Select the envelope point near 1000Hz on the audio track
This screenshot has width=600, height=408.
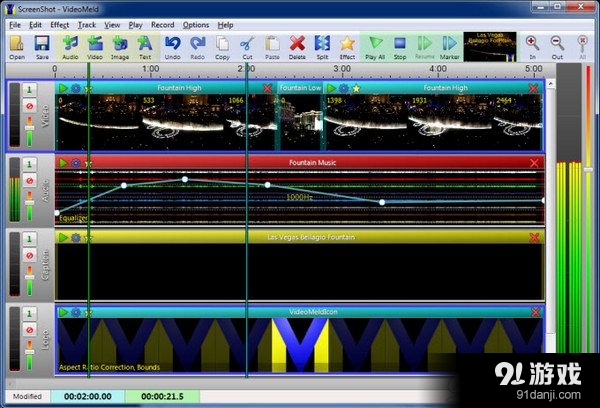(x=267, y=185)
